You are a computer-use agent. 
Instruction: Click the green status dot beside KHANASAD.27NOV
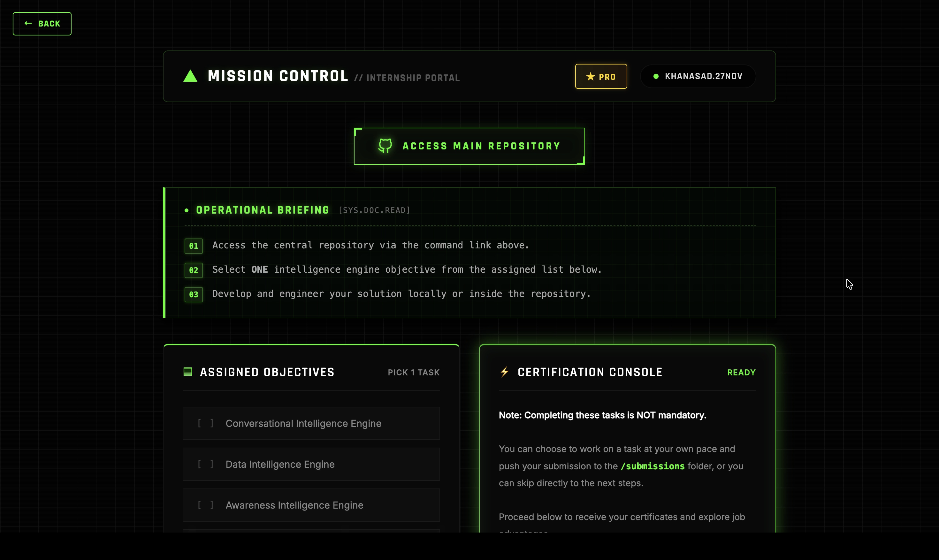click(656, 76)
